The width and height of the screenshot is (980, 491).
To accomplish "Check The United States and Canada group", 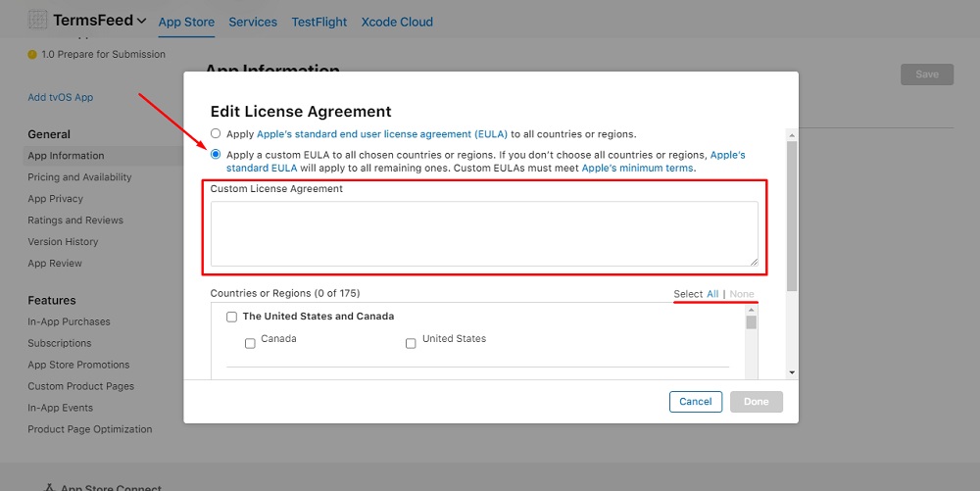I will [x=232, y=318].
